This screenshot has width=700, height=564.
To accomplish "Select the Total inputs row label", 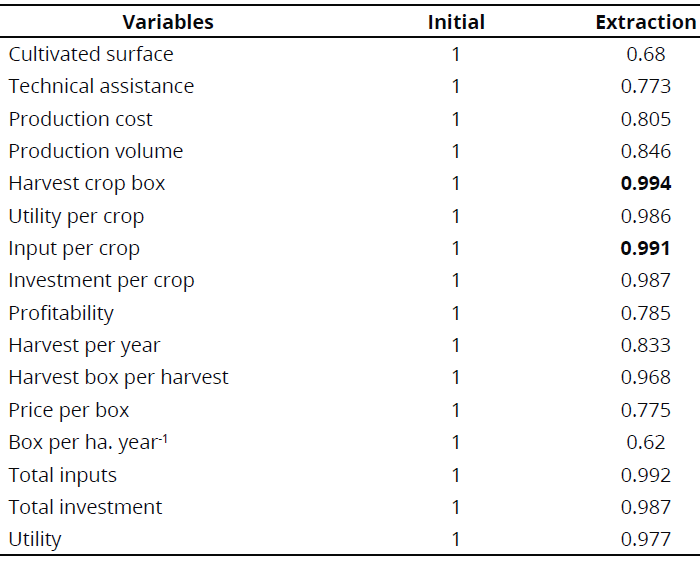I will pos(63,475).
